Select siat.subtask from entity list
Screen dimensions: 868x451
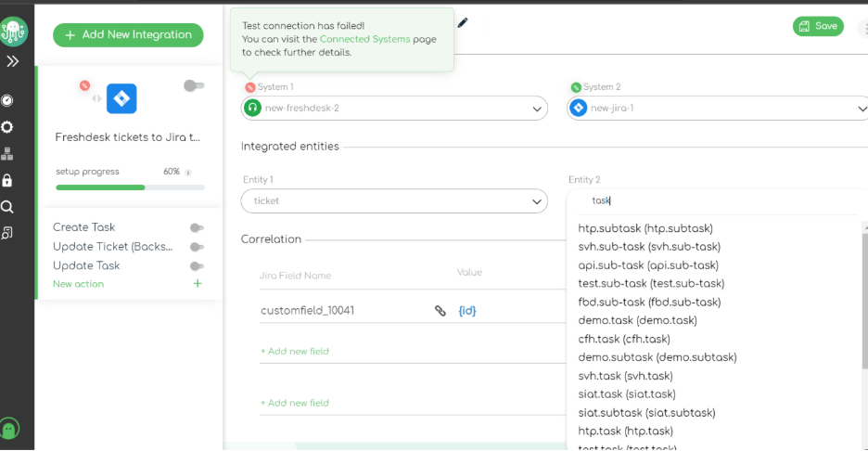(x=646, y=413)
